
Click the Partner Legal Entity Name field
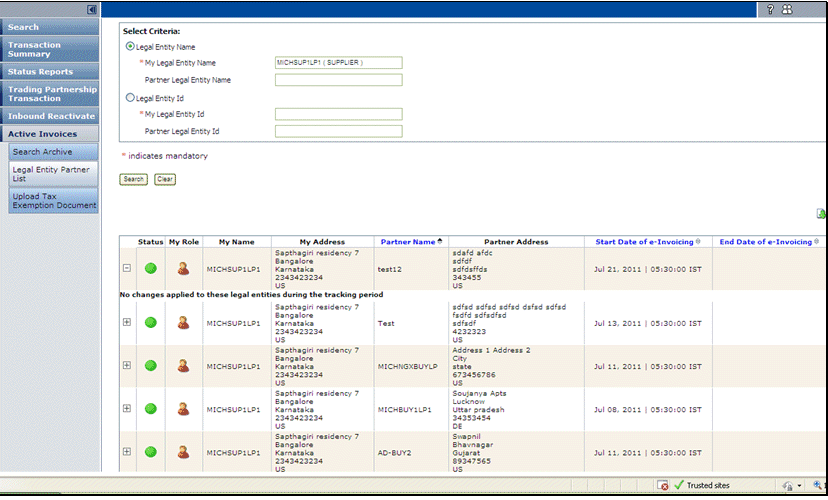coord(338,80)
